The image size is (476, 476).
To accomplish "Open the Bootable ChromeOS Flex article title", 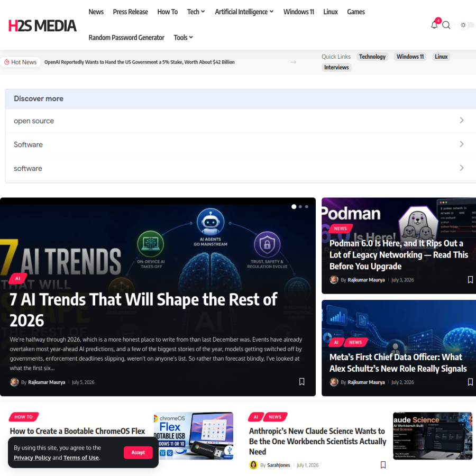I will pyautogui.click(x=77, y=431).
